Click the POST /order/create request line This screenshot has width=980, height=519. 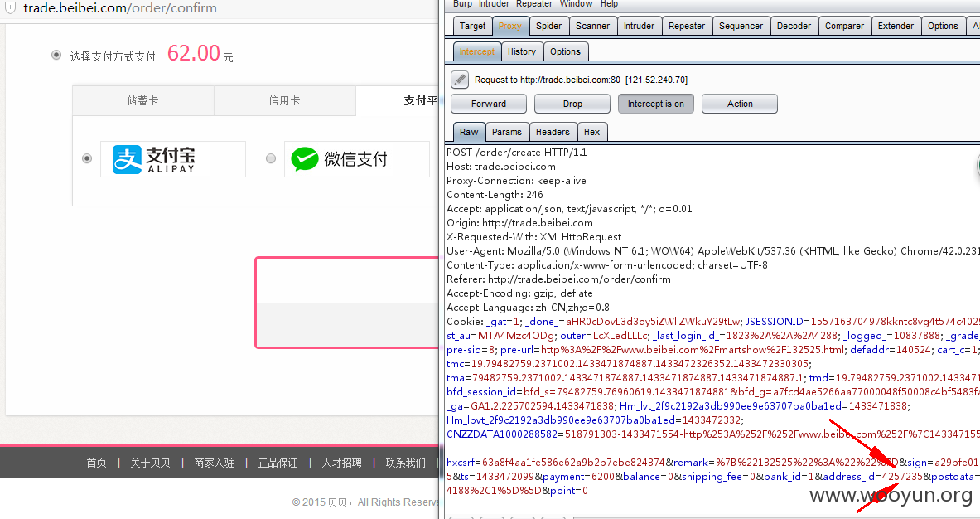click(517, 152)
